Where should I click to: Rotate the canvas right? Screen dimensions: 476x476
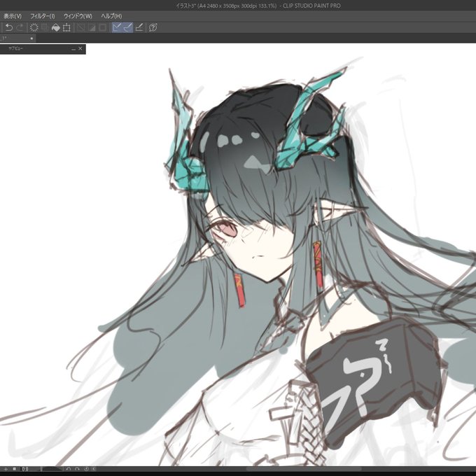77,469
